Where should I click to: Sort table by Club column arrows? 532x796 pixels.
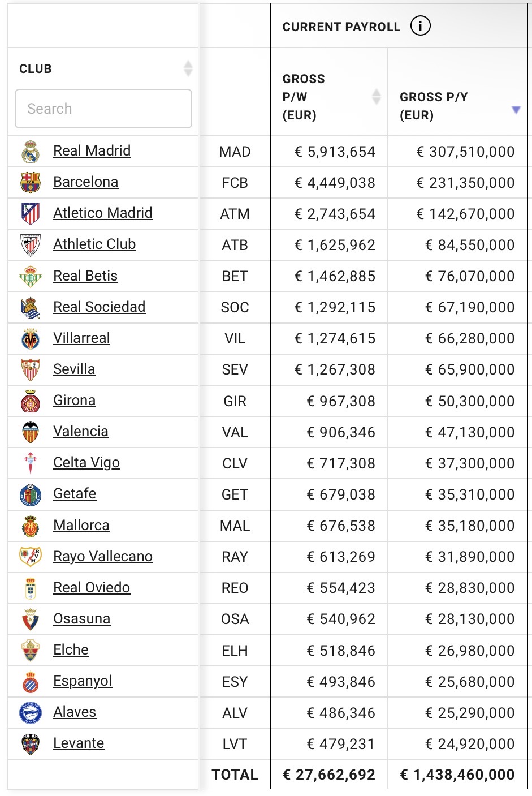click(x=188, y=69)
